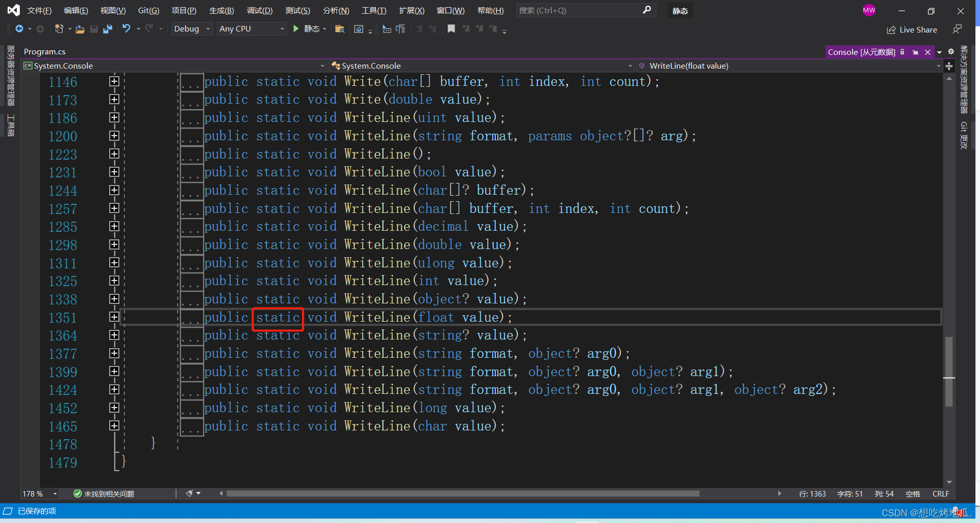Screen dimensions: 980x523
Task: Open the Git(G) menu
Action: [148, 10]
